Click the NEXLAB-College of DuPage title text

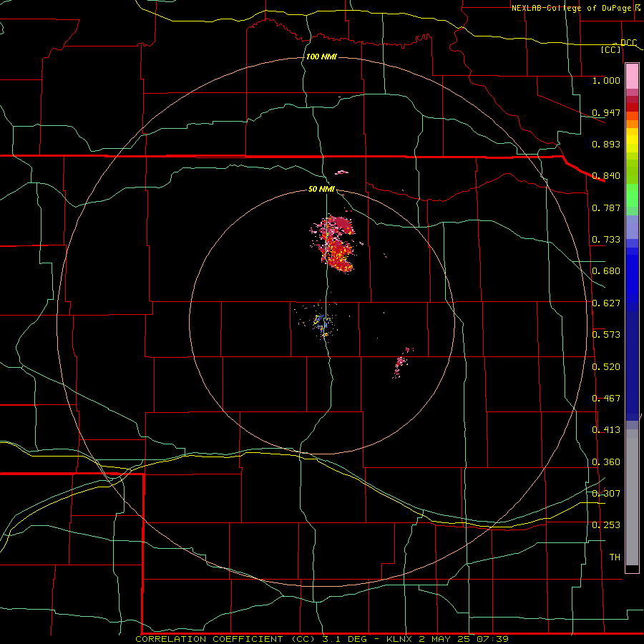click(x=571, y=8)
